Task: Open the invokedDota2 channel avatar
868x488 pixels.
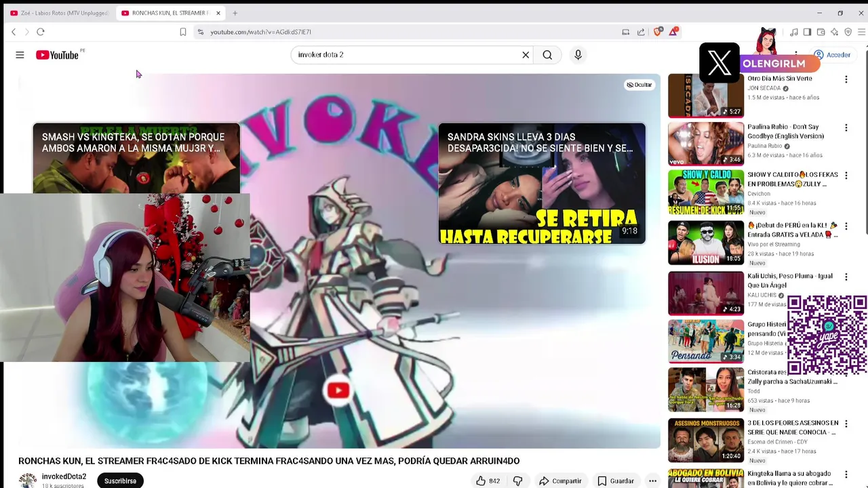Action: [x=28, y=480]
